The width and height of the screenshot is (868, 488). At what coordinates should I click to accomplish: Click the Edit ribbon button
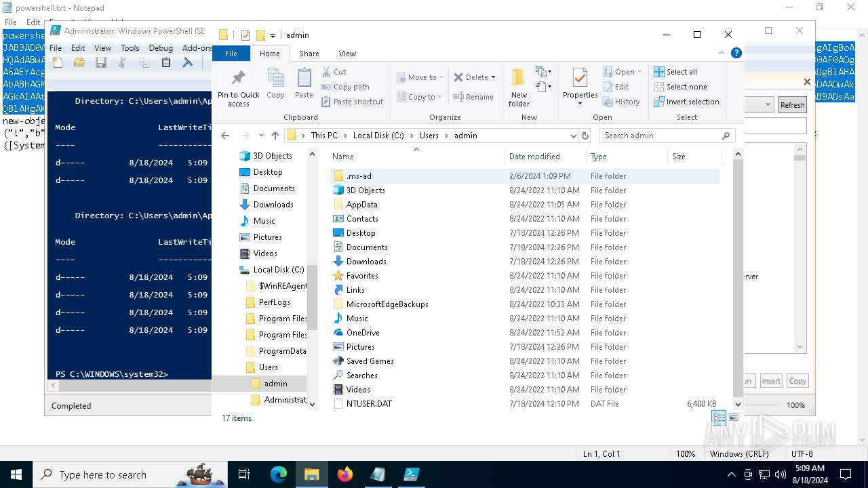coord(616,87)
